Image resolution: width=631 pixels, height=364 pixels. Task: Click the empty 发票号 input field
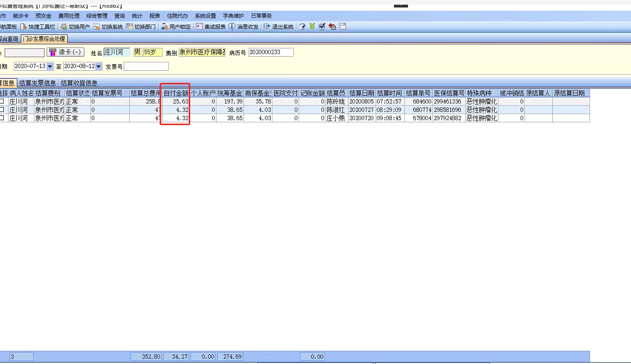[146, 67]
